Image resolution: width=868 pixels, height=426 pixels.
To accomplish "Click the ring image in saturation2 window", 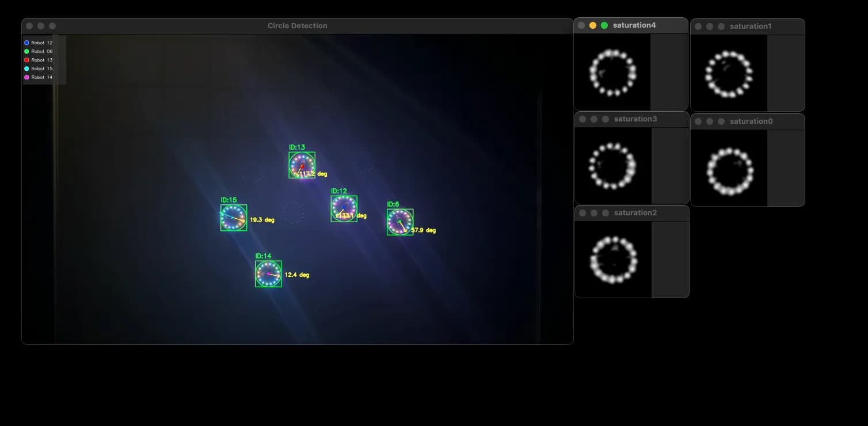I will (613, 260).
